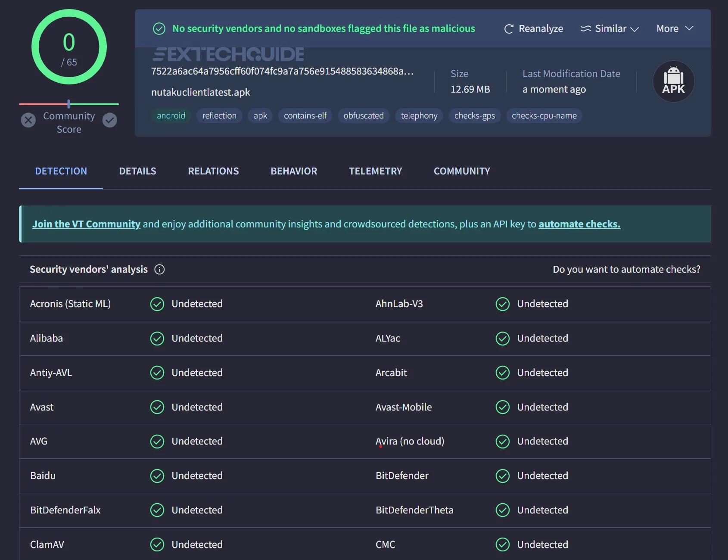
Task: Open the COMMUNITY tab
Action: 462,171
